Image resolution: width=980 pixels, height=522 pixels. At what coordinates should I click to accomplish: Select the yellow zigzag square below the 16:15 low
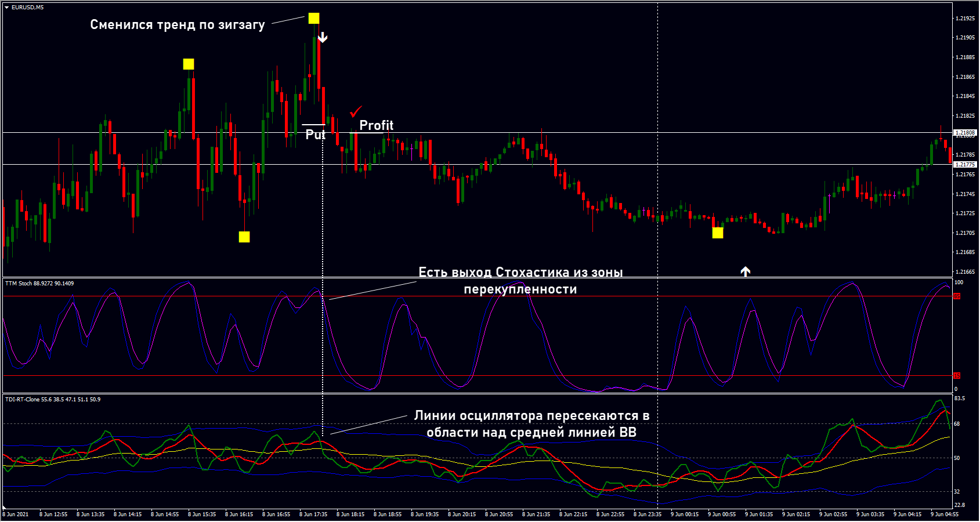pos(244,237)
